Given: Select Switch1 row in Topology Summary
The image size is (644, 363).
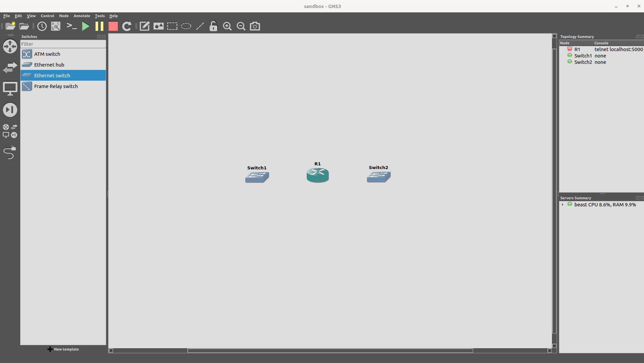Looking at the screenshot, I should tap(601, 56).
